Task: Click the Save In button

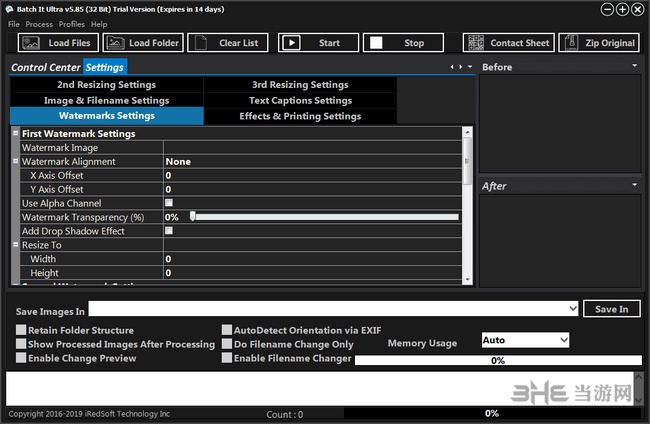Action: [x=611, y=309]
